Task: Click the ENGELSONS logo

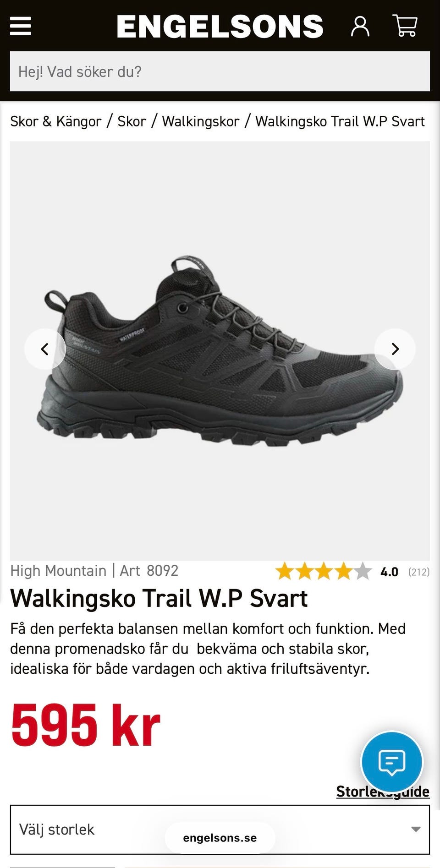Action: [220, 26]
